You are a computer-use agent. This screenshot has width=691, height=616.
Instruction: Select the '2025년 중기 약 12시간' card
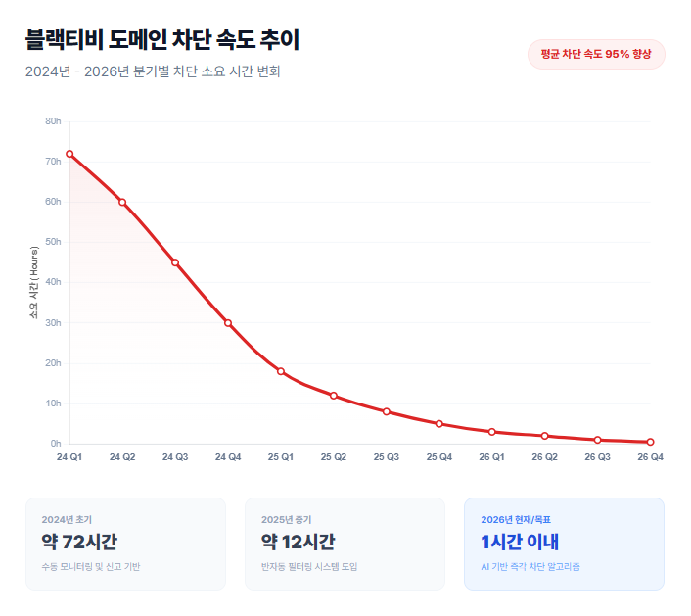[345, 544]
